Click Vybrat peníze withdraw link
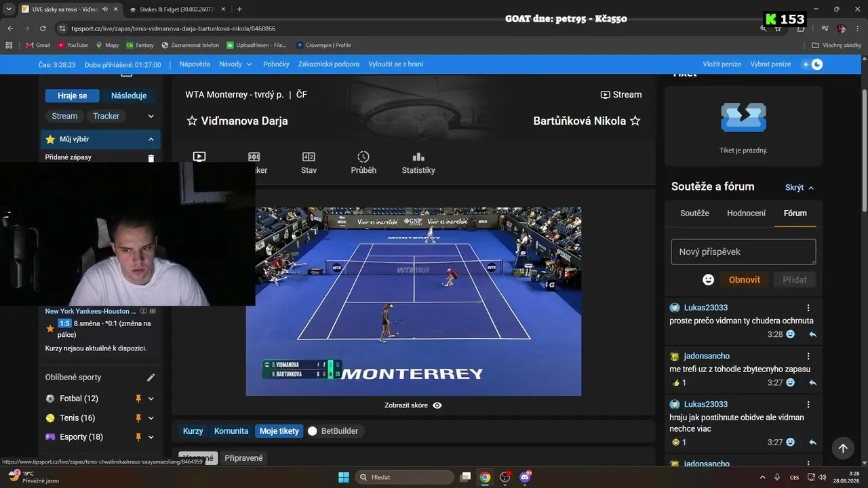Viewport: 868px width, 488px height. coord(770,64)
